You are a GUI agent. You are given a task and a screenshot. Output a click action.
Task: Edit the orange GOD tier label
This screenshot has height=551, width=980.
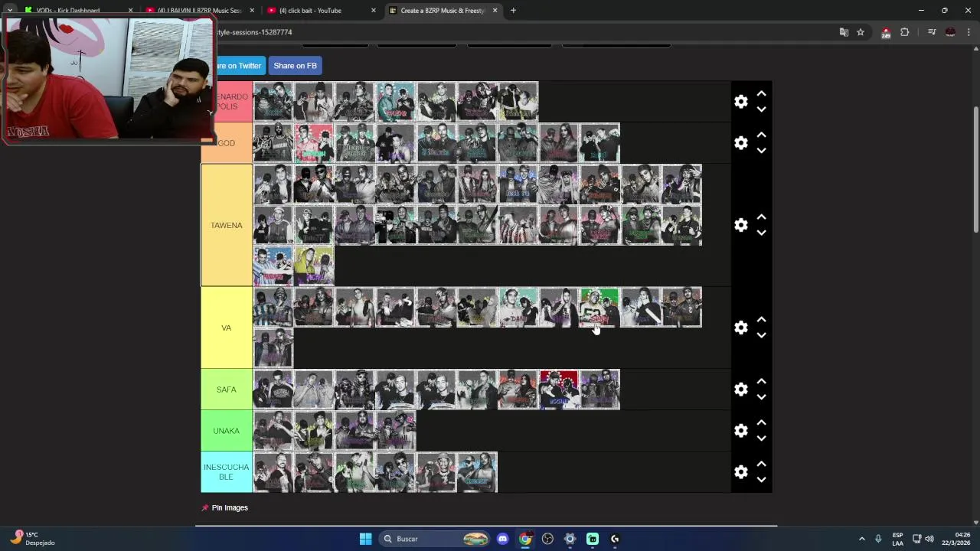coord(227,143)
